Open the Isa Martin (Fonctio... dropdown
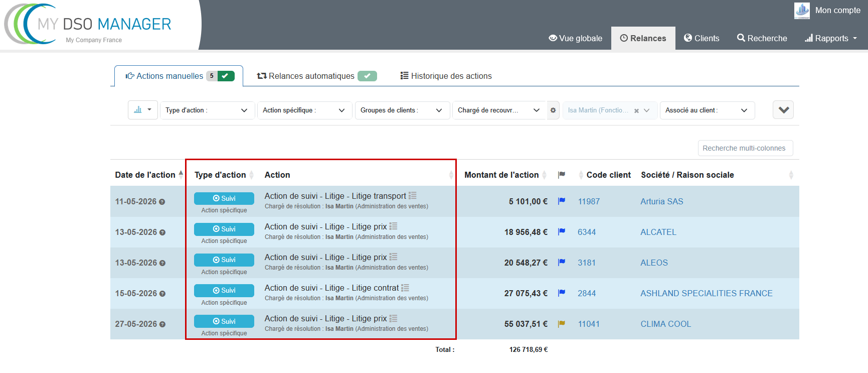Screen dimensions: 868x373 (609, 110)
